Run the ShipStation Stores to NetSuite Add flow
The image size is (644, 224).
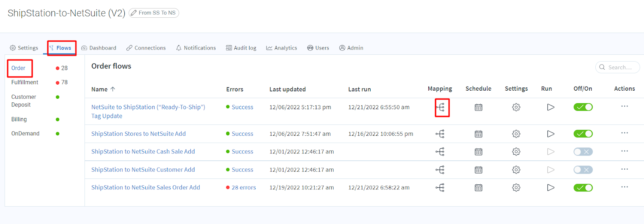click(x=551, y=134)
